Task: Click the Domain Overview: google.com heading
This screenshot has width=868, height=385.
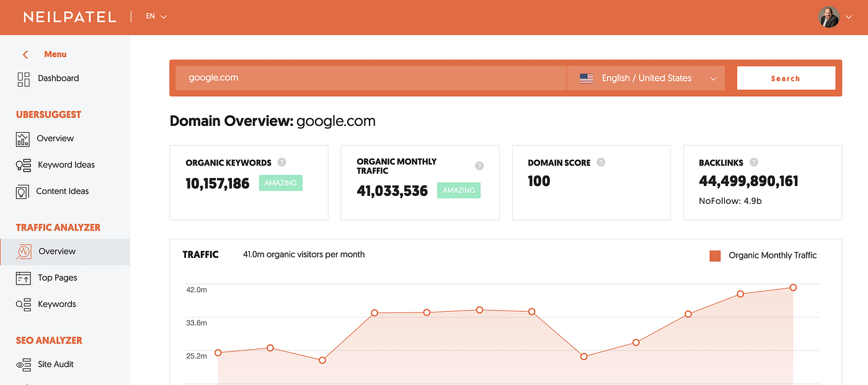Action: 273,121
